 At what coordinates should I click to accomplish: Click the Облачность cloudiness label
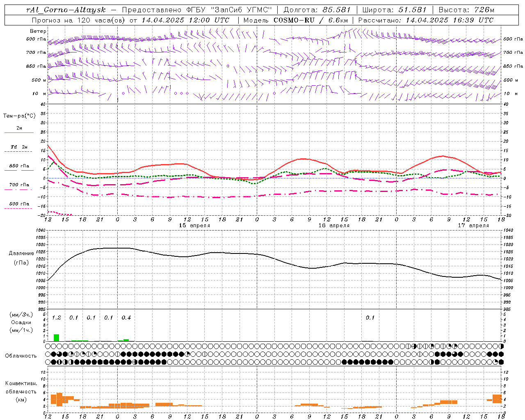click(x=21, y=356)
